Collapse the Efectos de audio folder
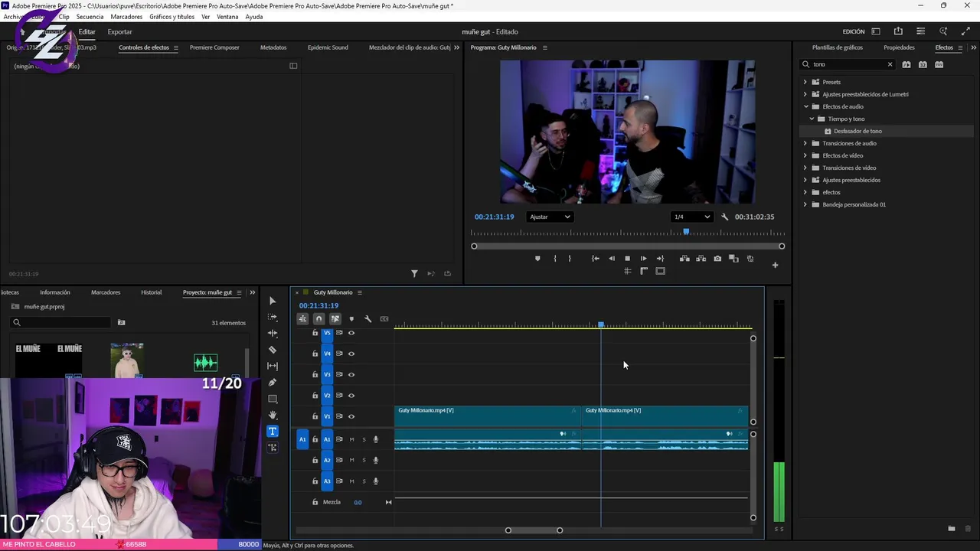The image size is (980, 551). click(x=805, y=106)
